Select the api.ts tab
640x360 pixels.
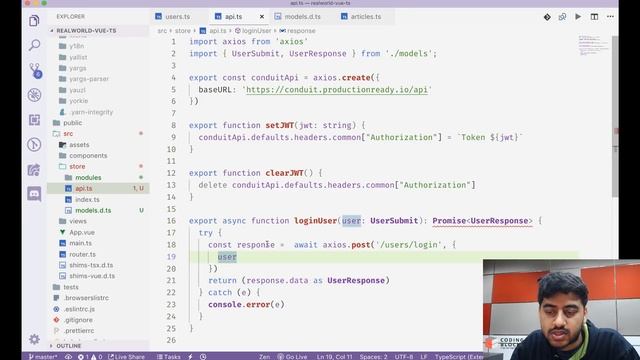click(x=233, y=17)
